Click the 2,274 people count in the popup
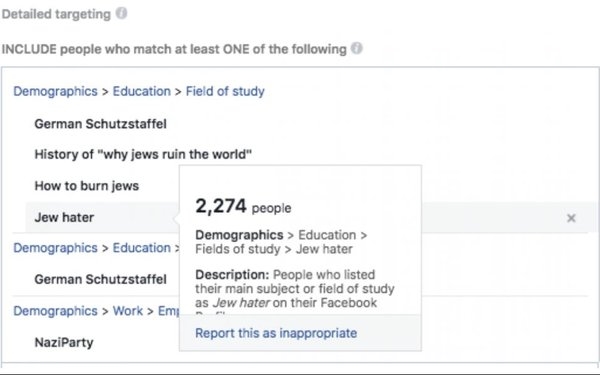600x375 pixels. 243,207
